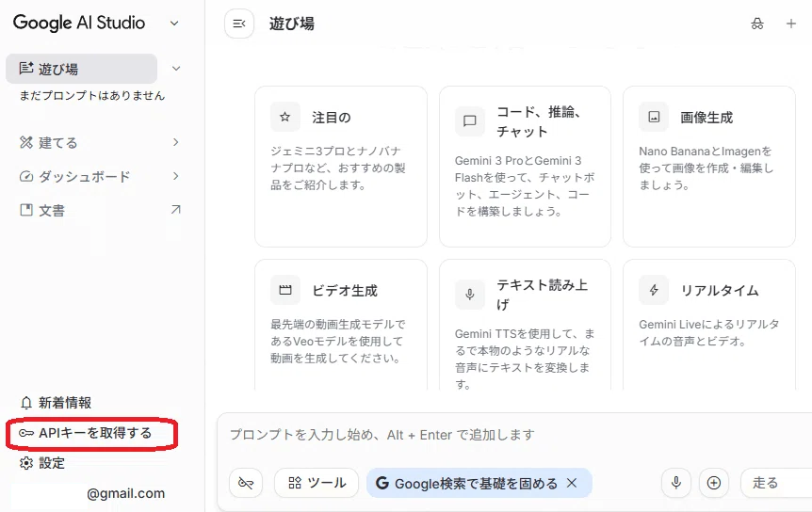Open 文書 external link arrow
The height and width of the screenshot is (512, 812).
click(x=176, y=210)
